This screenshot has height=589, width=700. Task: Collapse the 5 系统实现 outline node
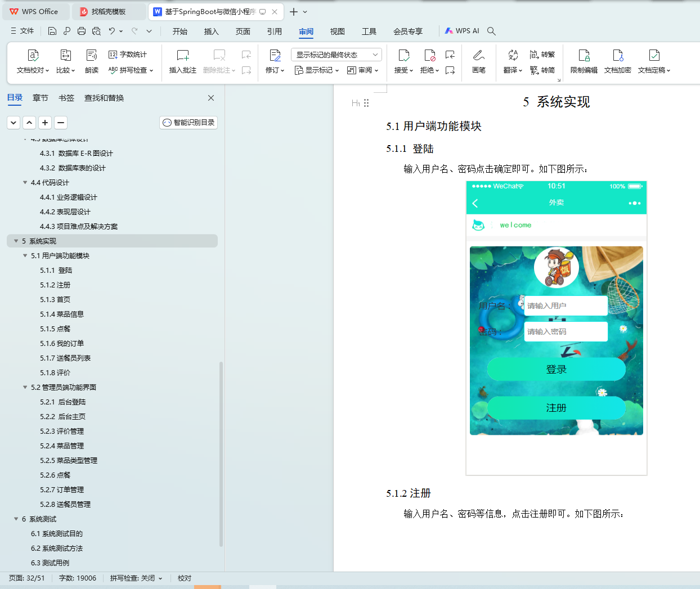(x=16, y=241)
